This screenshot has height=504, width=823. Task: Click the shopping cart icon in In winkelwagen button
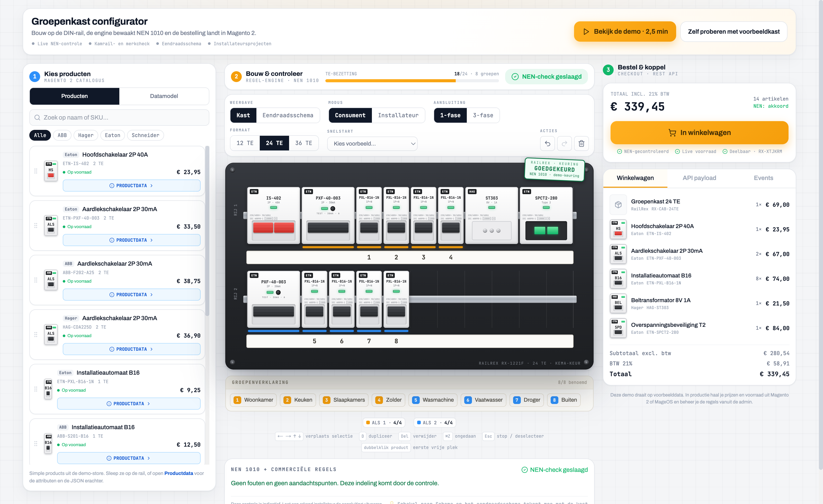[672, 133]
